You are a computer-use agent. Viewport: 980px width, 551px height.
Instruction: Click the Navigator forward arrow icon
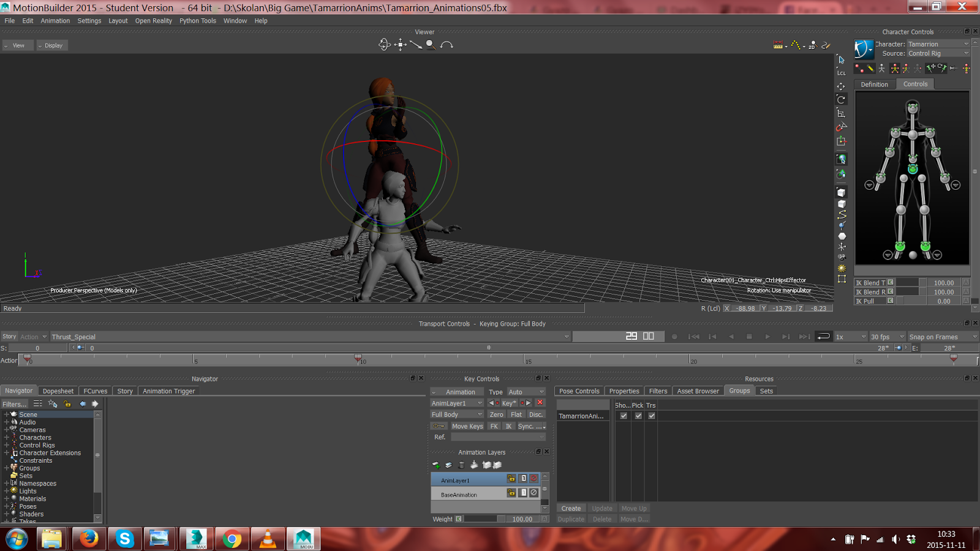coord(95,404)
